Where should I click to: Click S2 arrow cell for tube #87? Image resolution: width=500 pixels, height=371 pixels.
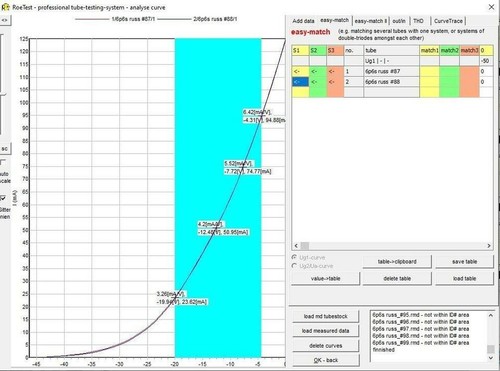tap(318, 71)
